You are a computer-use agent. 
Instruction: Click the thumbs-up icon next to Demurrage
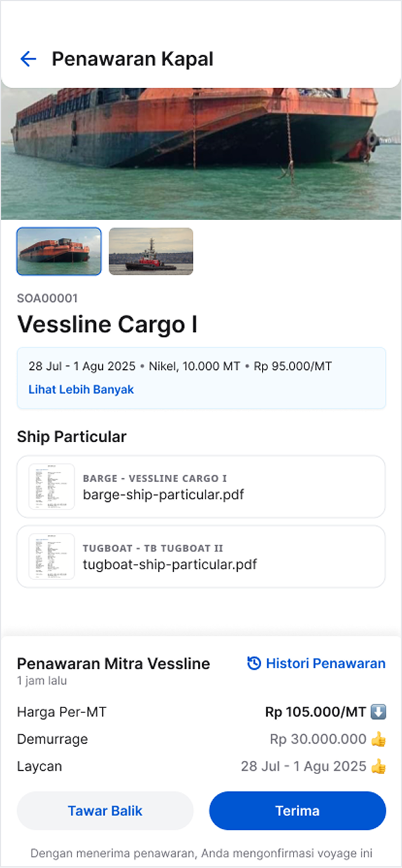click(x=379, y=739)
